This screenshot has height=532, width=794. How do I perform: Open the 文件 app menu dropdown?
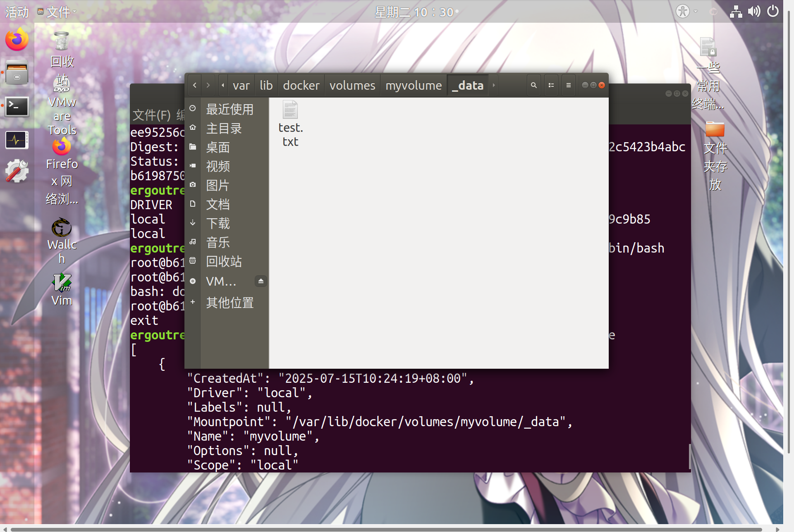click(x=57, y=12)
